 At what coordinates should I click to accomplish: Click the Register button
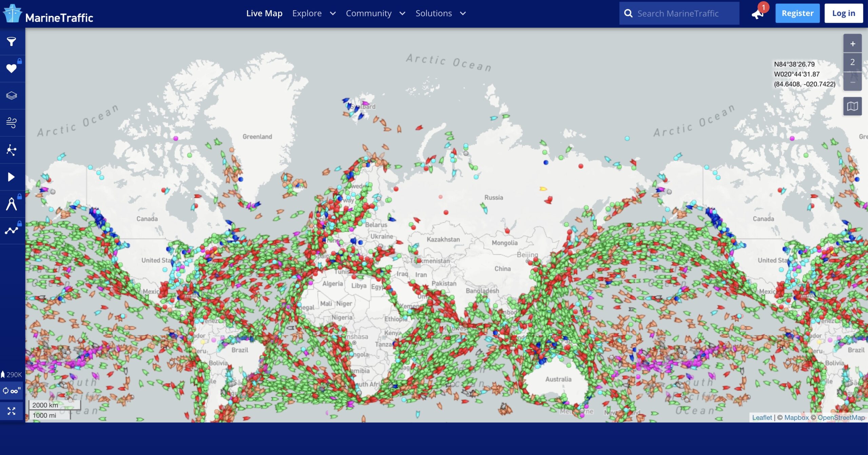(797, 13)
